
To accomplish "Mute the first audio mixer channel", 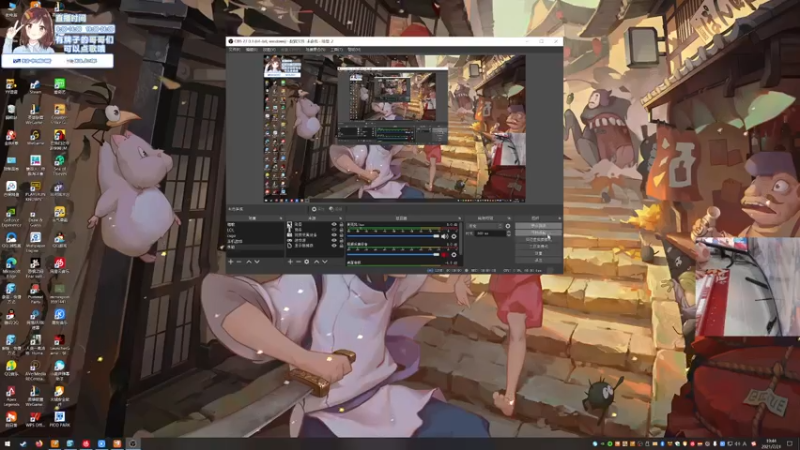I will pyautogui.click(x=444, y=236).
